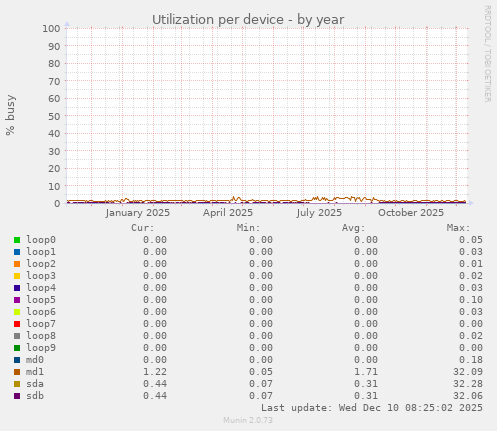
Task: Click md1 min value 0.05
Action: tap(261, 372)
